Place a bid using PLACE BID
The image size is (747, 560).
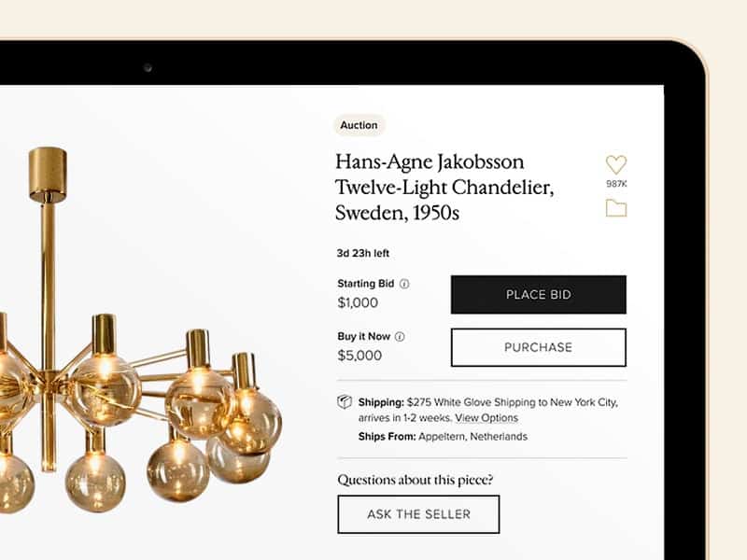click(538, 294)
